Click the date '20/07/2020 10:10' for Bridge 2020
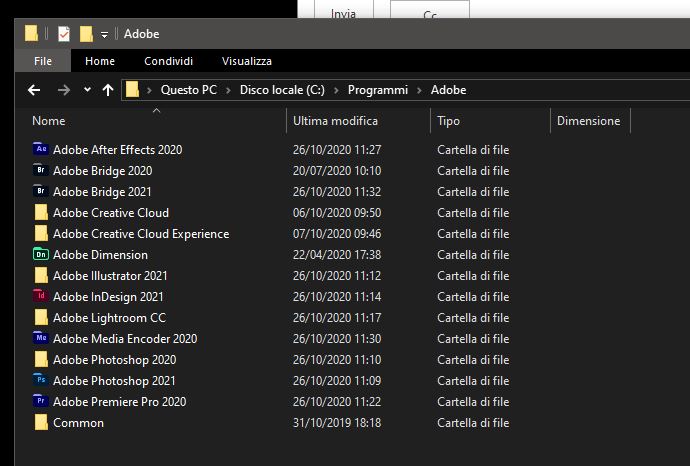Viewport: 690px width, 466px height. click(x=337, y=171)
